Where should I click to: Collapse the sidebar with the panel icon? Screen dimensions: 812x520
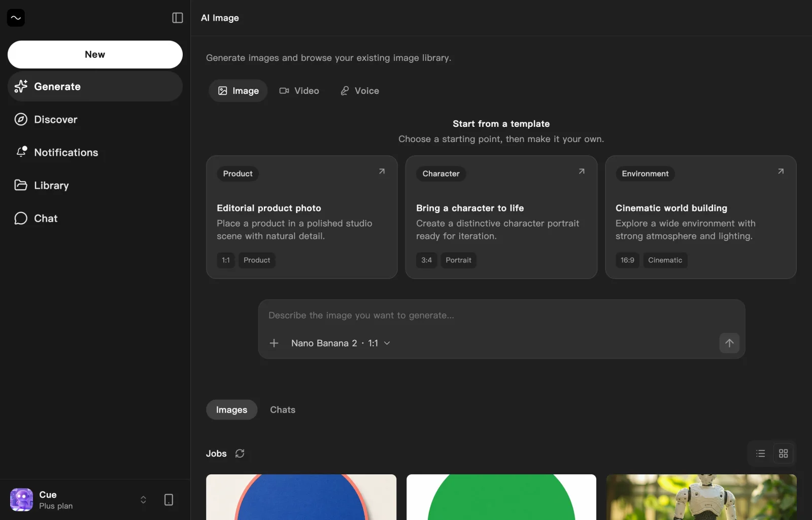tap(178, 18)
